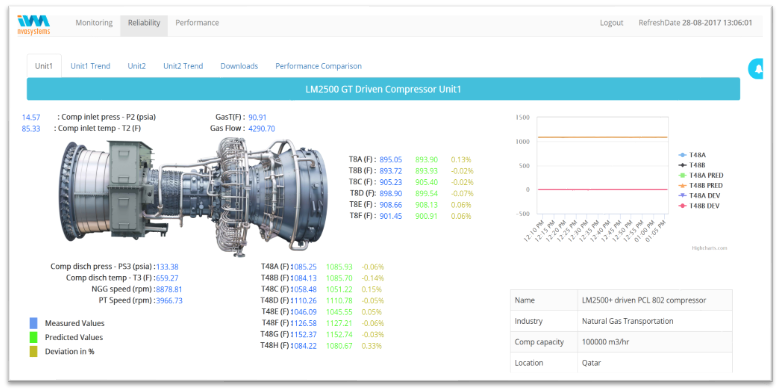
Task: Click the Gas Flow value 4290.70
Action: pos(262,129)
